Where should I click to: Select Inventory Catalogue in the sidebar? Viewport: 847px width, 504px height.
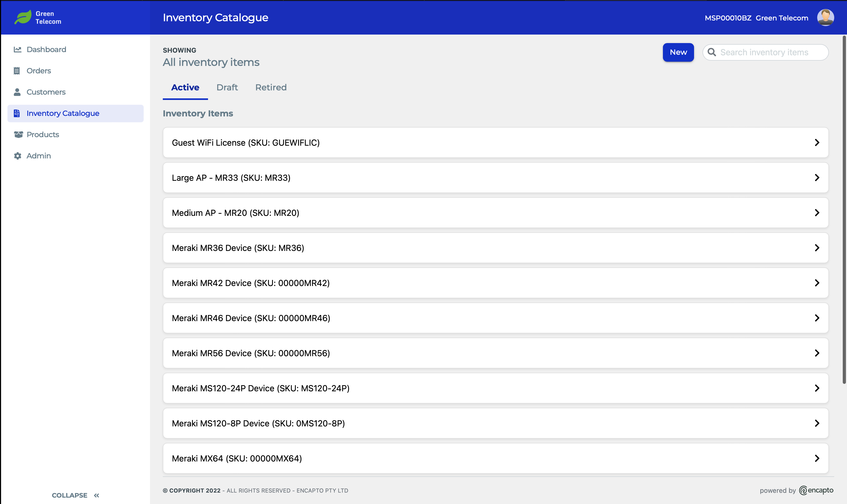(76, 114)
